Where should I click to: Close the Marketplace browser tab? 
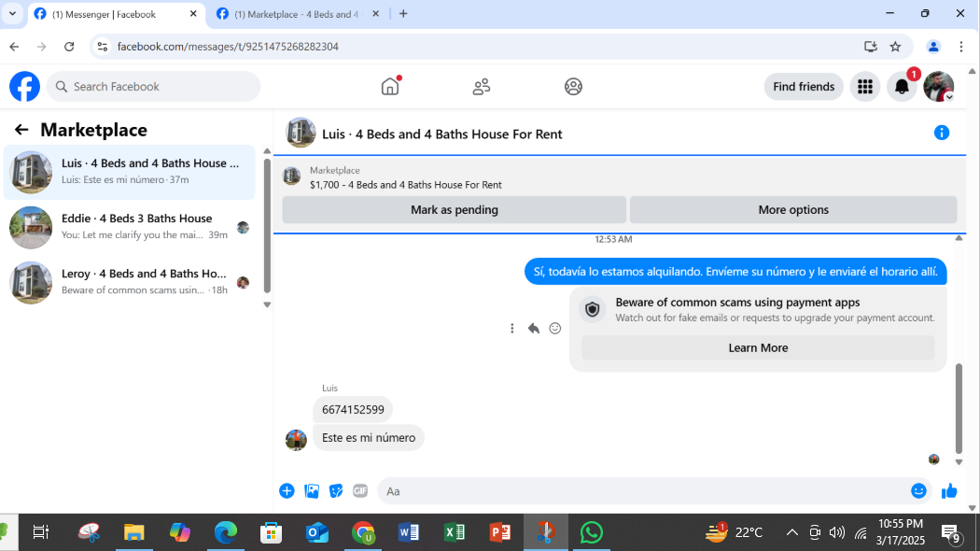click(375, 14)
